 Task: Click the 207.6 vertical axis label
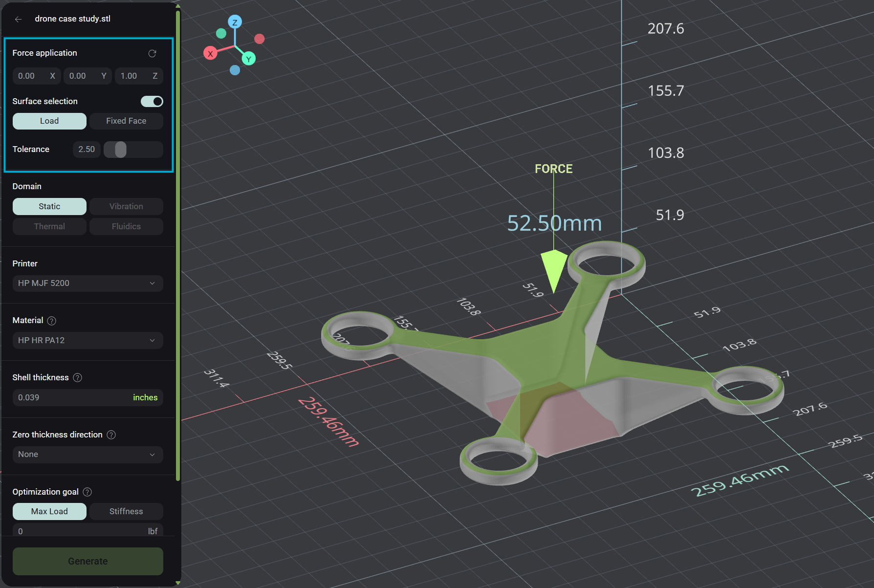pyautogui.click(x=666, y=29)
